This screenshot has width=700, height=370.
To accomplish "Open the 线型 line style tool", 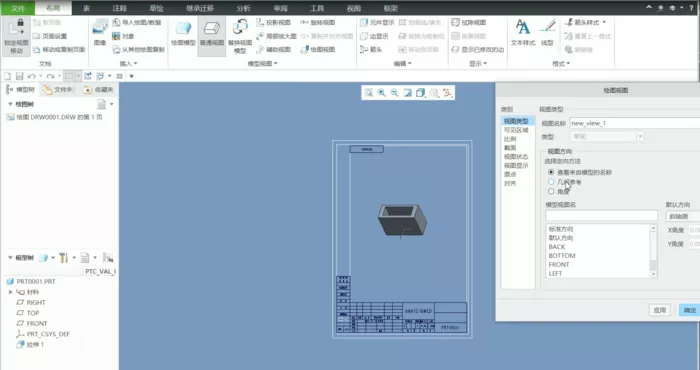I will point(547,33).
